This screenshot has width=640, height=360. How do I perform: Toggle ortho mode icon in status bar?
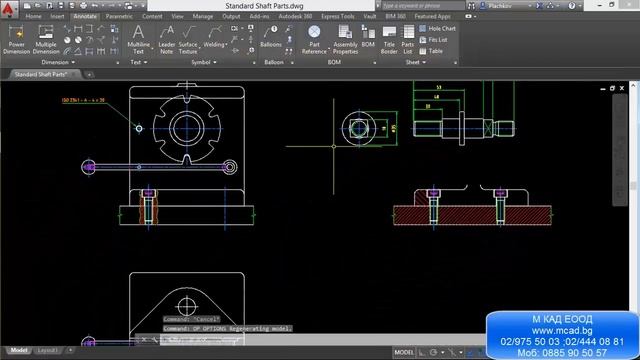[x=422, y=352]
